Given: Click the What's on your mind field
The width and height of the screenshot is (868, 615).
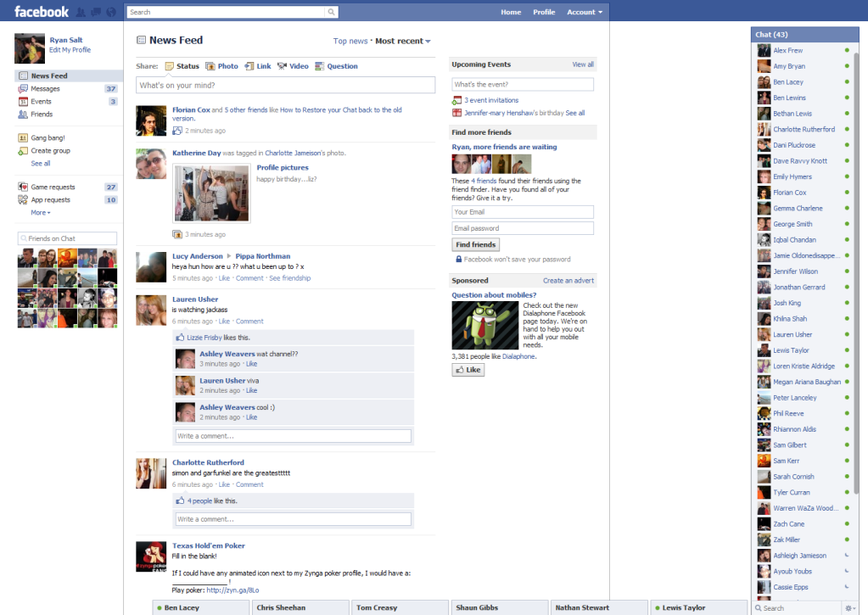Looking at the screenshot, I should [285, 86].
